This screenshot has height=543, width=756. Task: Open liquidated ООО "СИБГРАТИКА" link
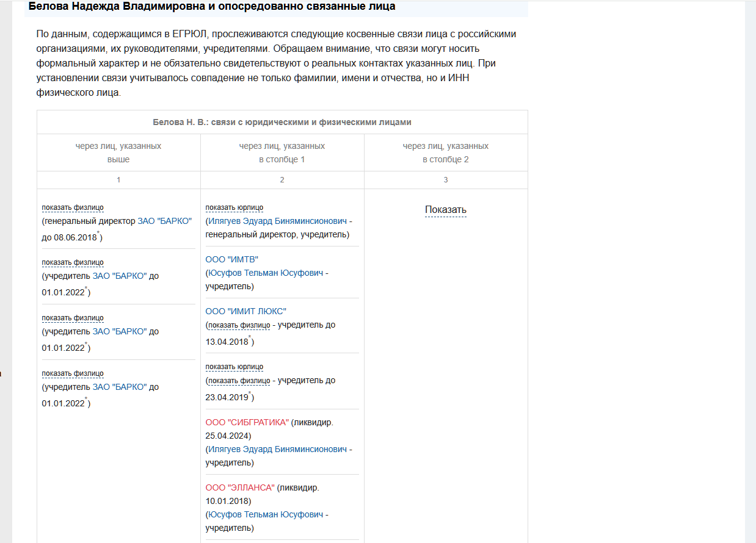click(x=247, y=422)
